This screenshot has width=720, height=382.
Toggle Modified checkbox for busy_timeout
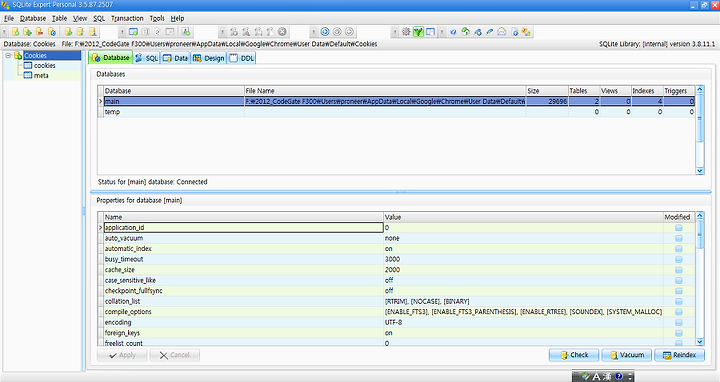[x=679, y=259]
